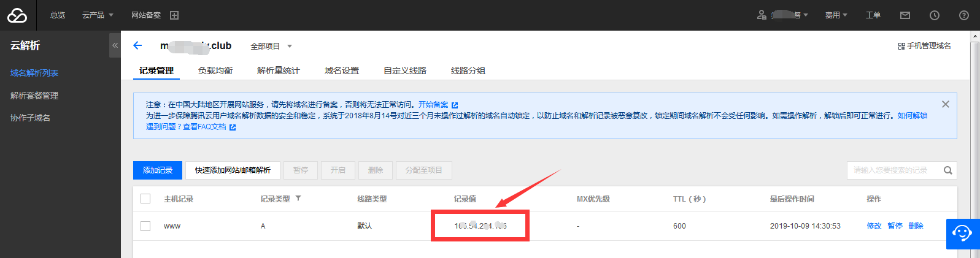
Task: Focus the record search input field
Action: click(895, 170)
